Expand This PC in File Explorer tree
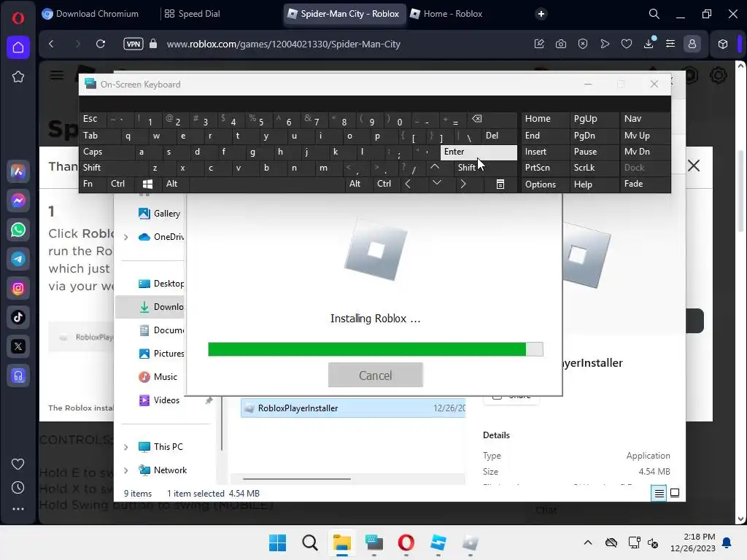Screen dimensions: 747x560 pyautogui.click(x=125, y=447)
